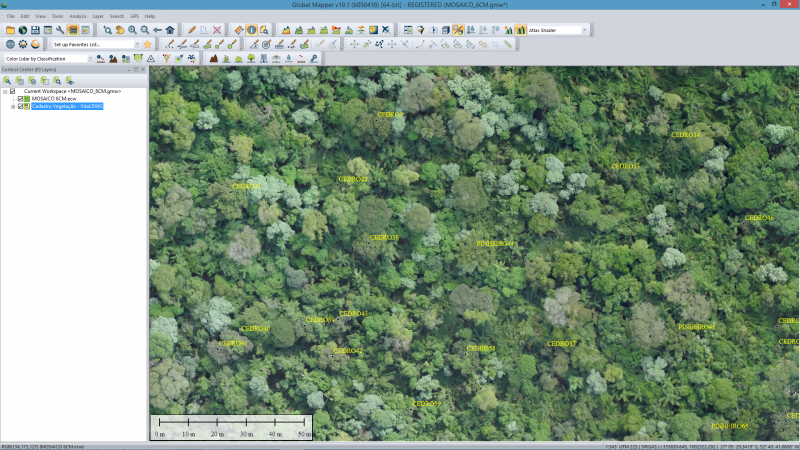Toggle the hill shading percent icon
Image resolution: width=800 pixels, height=450 pixels.
pyautogui.click(x=458, y=30)
